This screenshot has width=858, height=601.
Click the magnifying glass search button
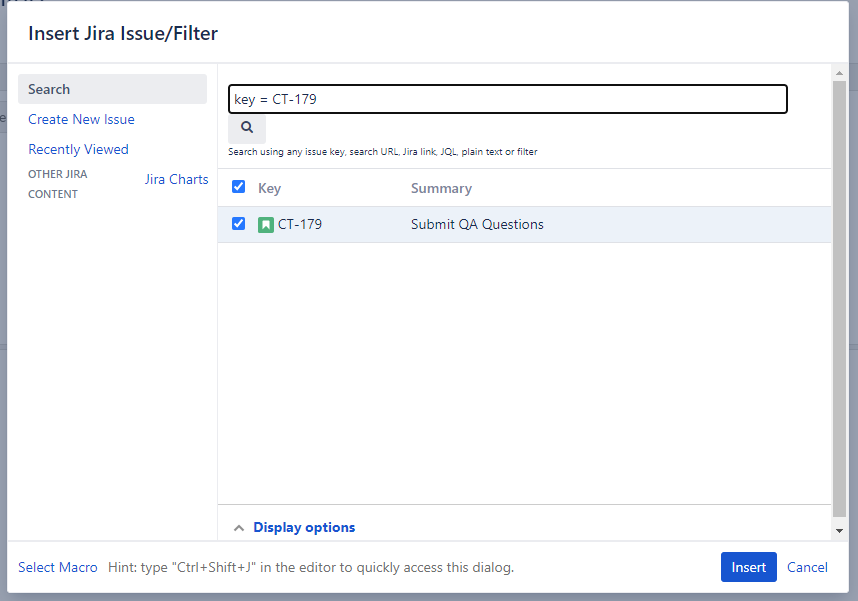pos(247,128)
